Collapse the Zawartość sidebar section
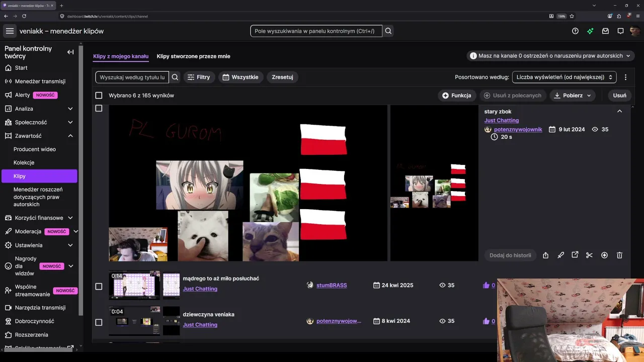Viewport: 644px width, 362px height. [x=70, y=136]
